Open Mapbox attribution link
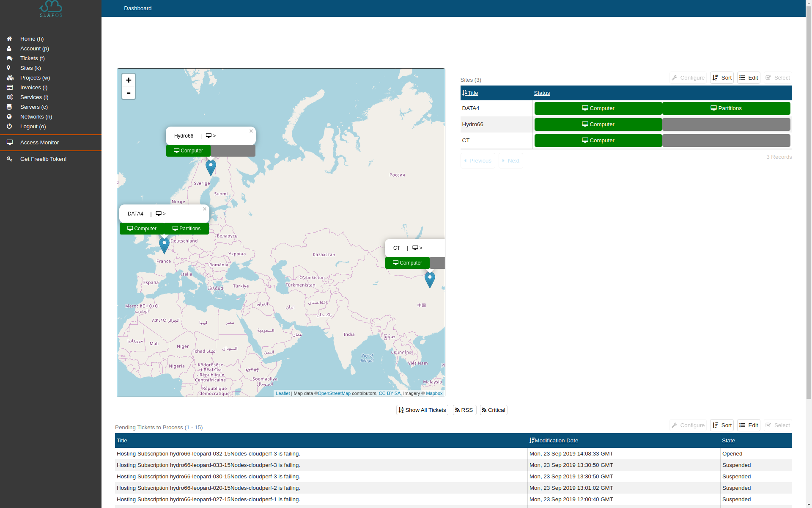Screen dimensions: 812x508 (x=434, y=393)
